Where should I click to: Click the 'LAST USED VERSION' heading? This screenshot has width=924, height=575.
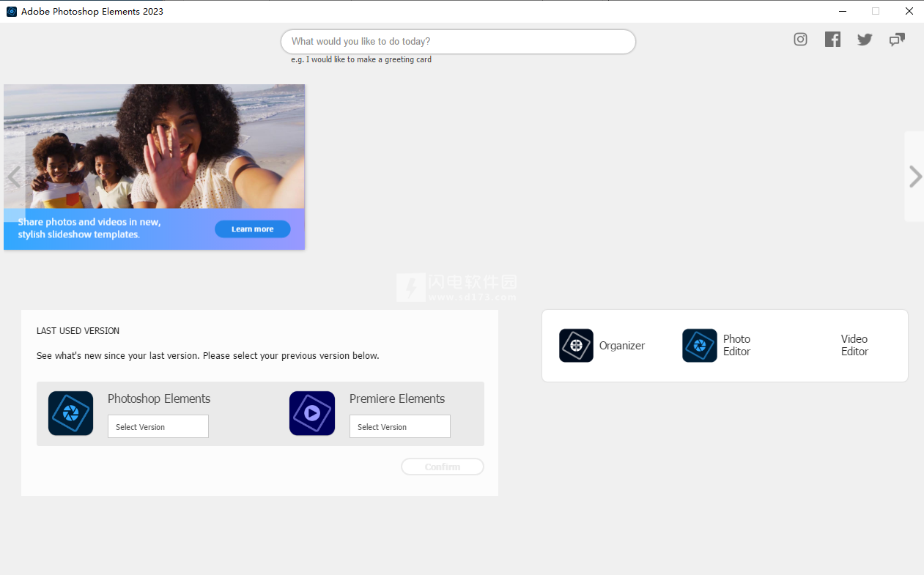click(x=78, y=331)
